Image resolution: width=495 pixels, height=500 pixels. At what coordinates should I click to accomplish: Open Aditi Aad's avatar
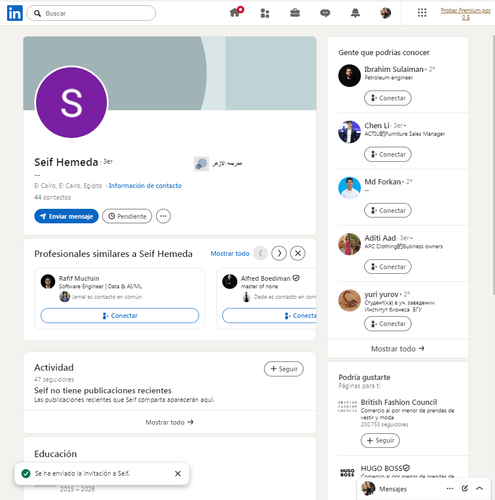pyautogui.click(x=349, y=244)
